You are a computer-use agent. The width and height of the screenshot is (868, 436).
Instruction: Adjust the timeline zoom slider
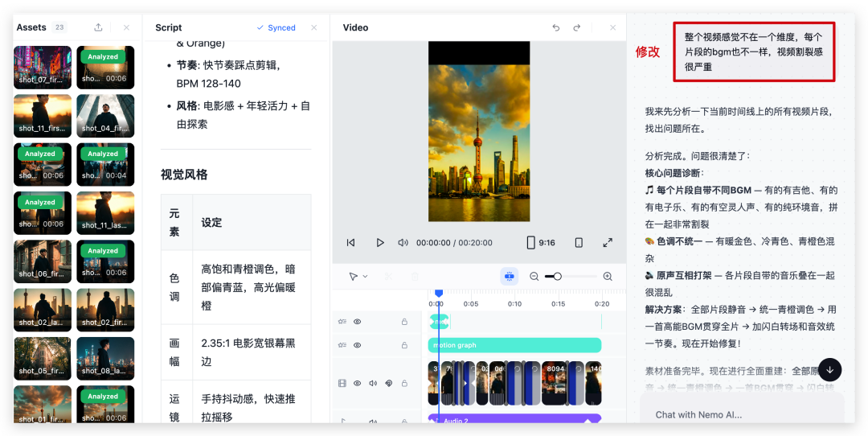[x=571, y=276]
